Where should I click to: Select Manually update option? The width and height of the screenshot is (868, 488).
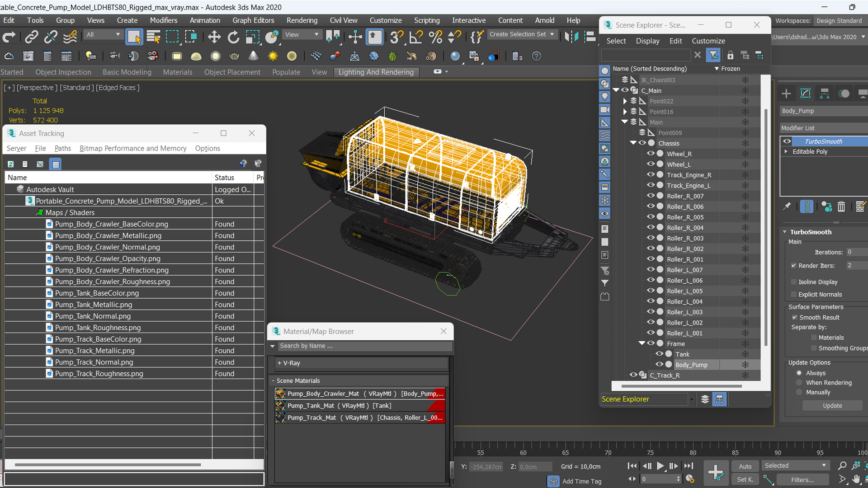tap(799, 392)
